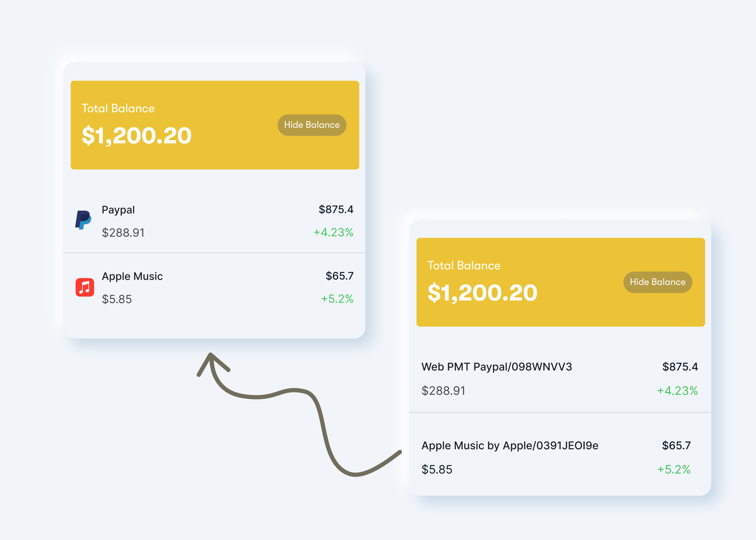Click +5.2% in the Apple/0391JEOI9e row
The height and width of the screenshot is (540, 756).
(x=674, y=470)
